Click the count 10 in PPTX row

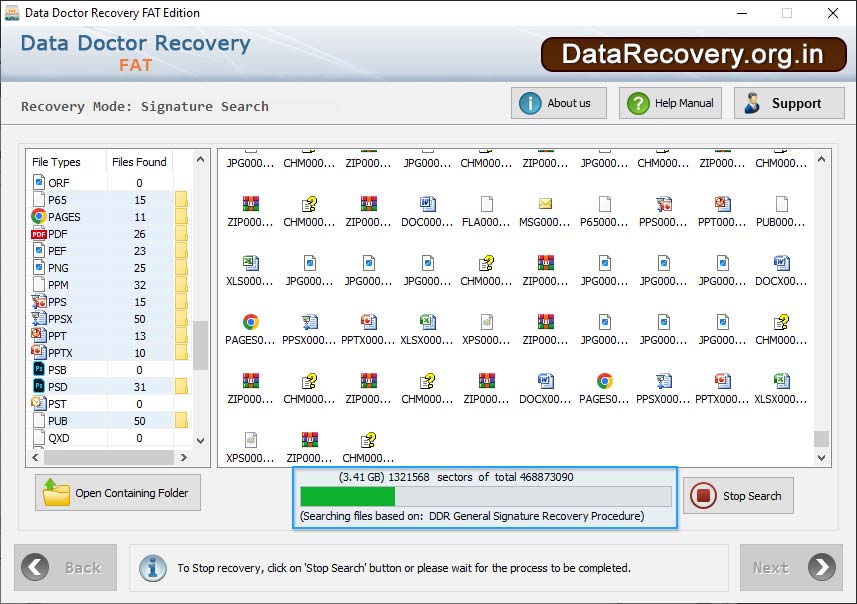[x=140, y=353]
